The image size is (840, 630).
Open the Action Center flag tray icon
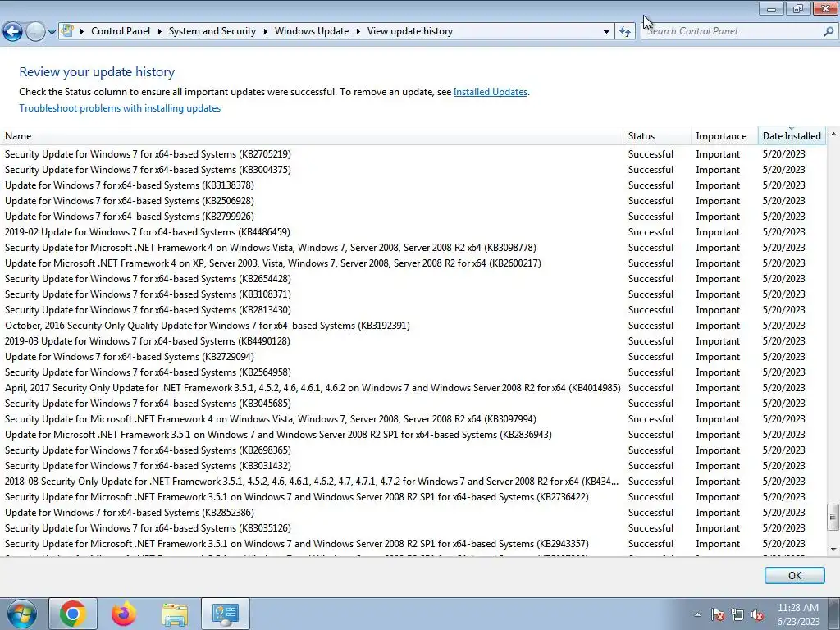tap(717, 614)
